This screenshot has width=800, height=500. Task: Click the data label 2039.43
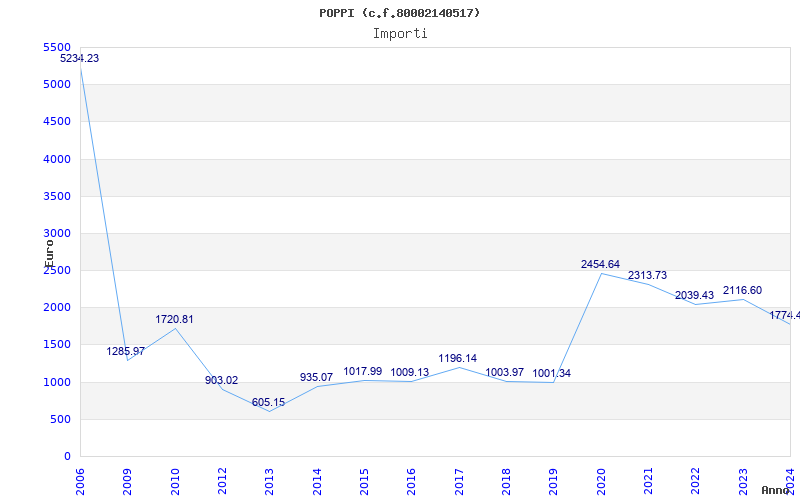point(694,295)
